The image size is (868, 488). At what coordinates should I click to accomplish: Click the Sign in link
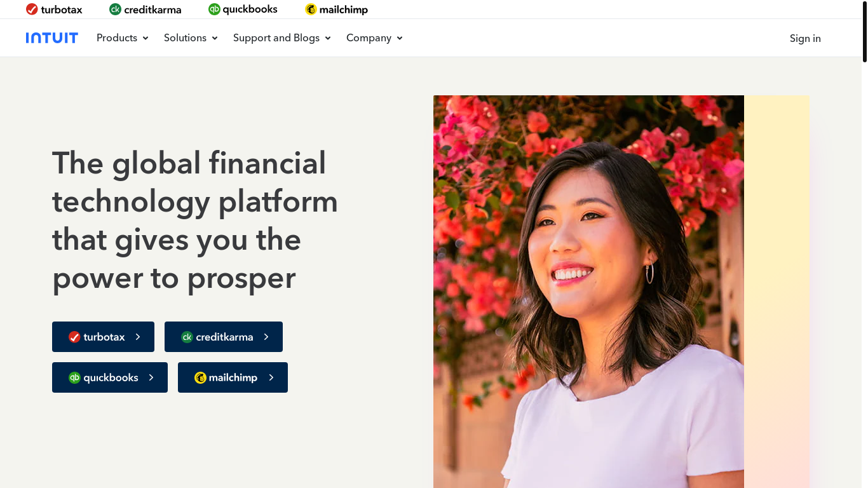[805, 39]
